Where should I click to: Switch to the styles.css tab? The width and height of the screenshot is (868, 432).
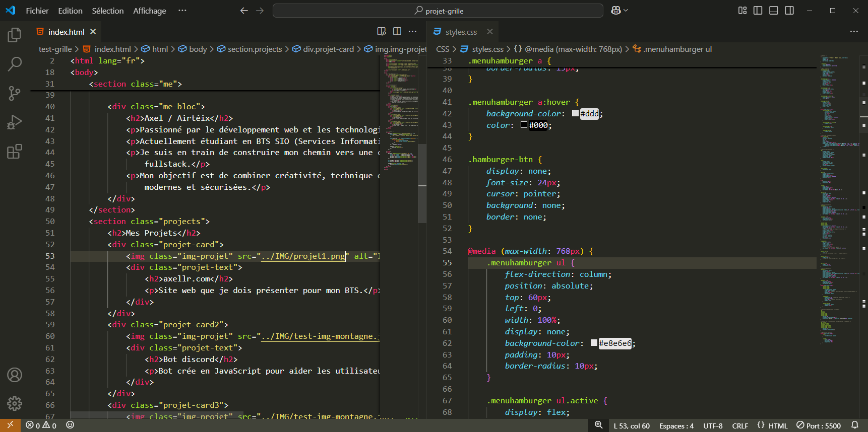tap(461, 32)
